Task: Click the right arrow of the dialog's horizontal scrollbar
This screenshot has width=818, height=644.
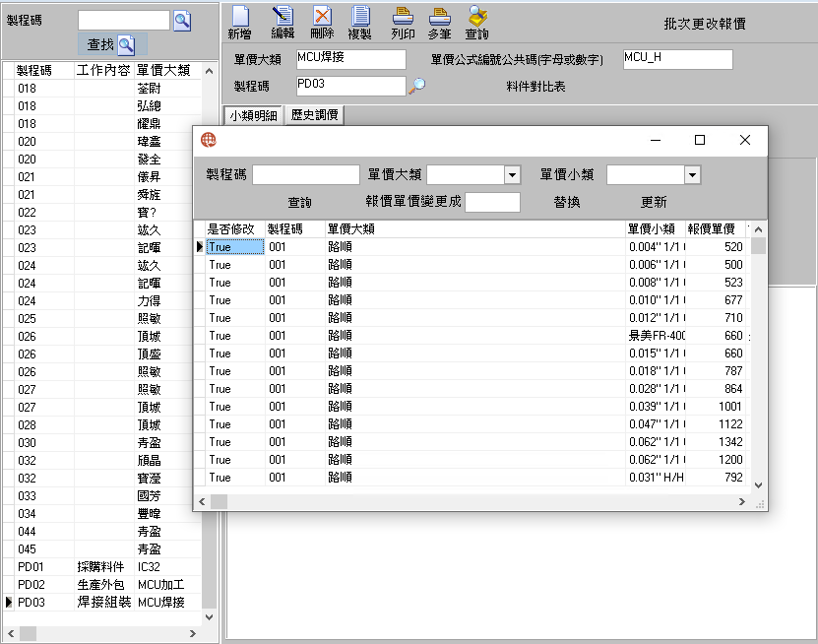Action: [x=742, y=501]
